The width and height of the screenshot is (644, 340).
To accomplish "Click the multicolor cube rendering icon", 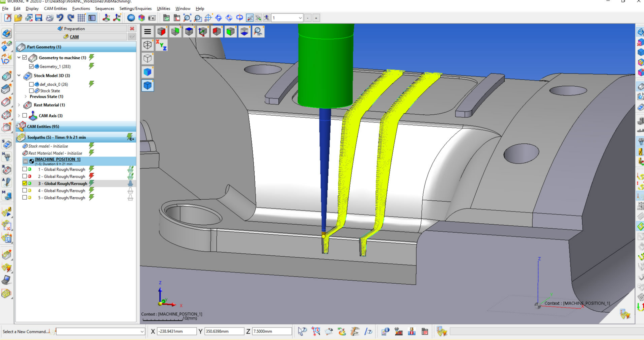I will click(141, 18).
